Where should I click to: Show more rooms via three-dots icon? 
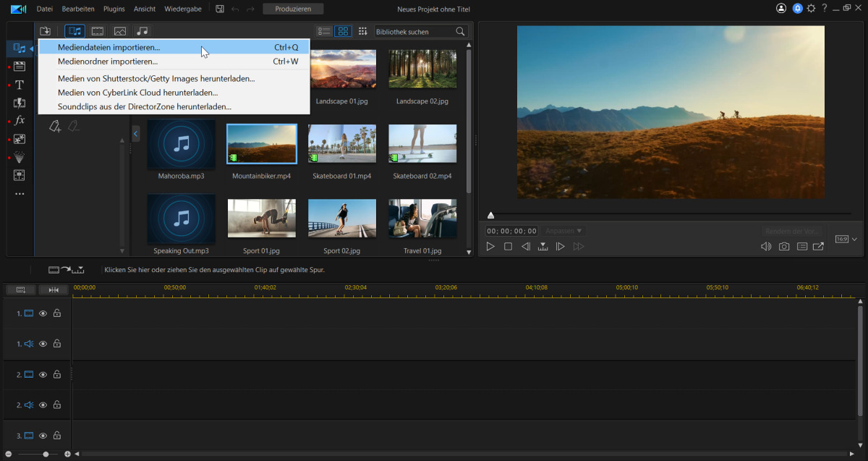point(20,194)
